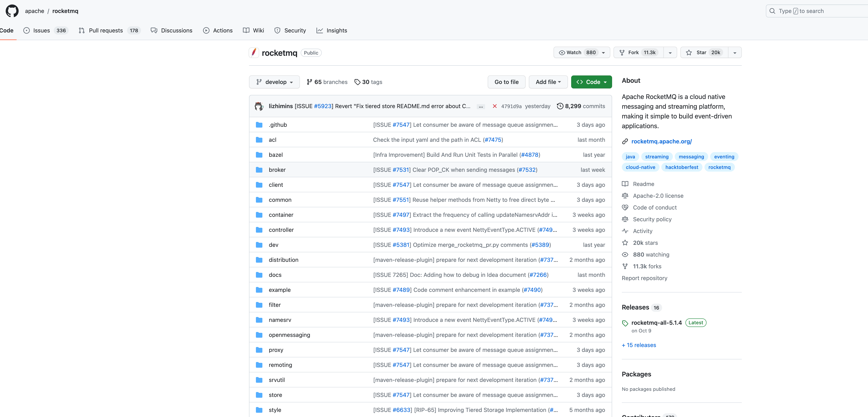This screenshot has height=417, width=868.
Task: Expand the Fork options dropdown arrow
Action: click(x=670, y=52)
